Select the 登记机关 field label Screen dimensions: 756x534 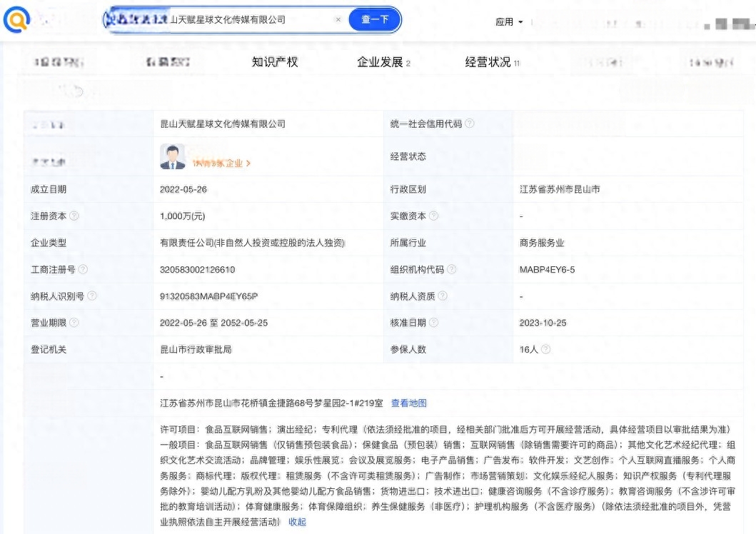[x=49, y=349]
